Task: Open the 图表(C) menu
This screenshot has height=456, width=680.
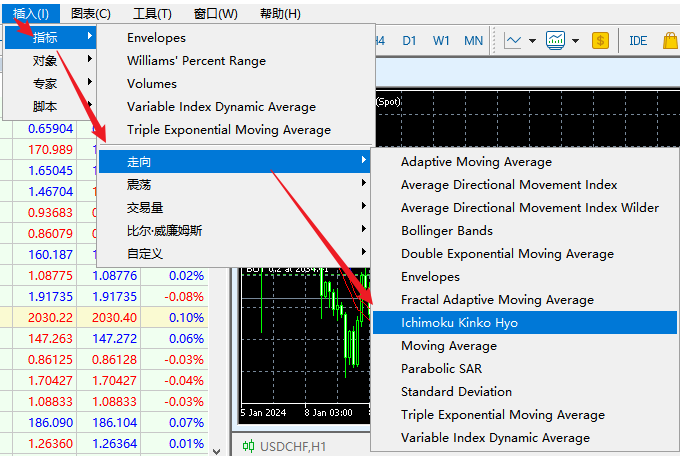Action: (91, 13)
